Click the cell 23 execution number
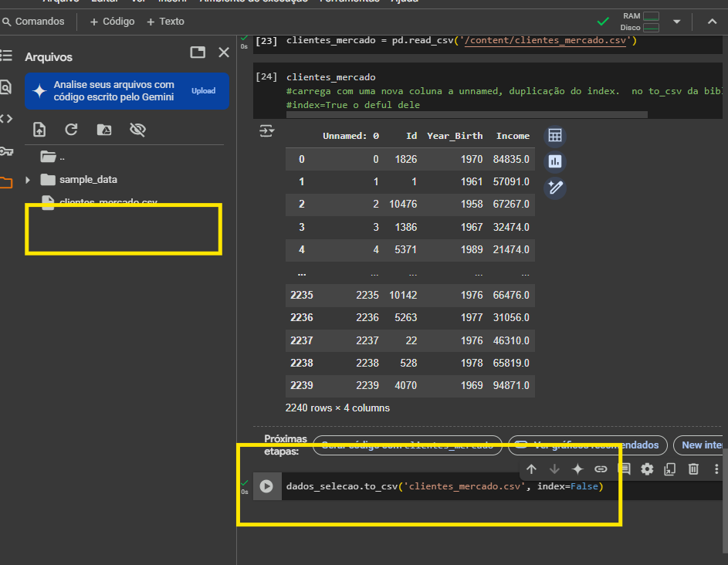The image size is (728, 565). [266, 41]
